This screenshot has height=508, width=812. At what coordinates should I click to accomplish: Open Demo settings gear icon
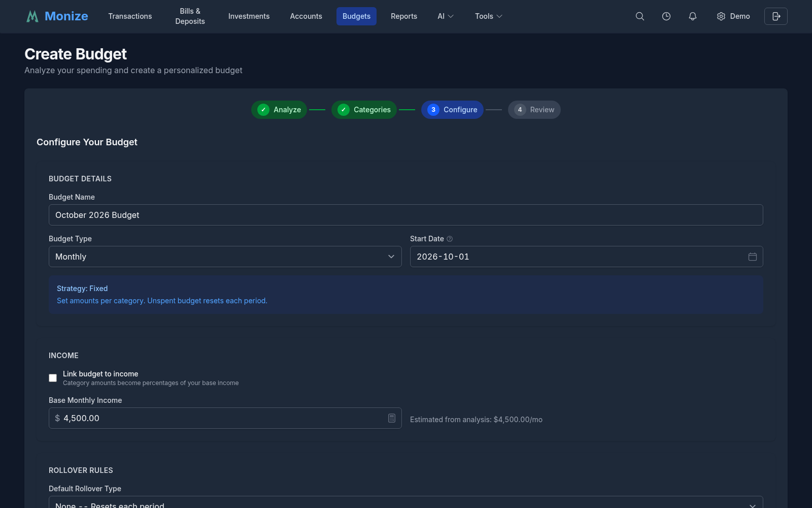(x=721, y=16)
